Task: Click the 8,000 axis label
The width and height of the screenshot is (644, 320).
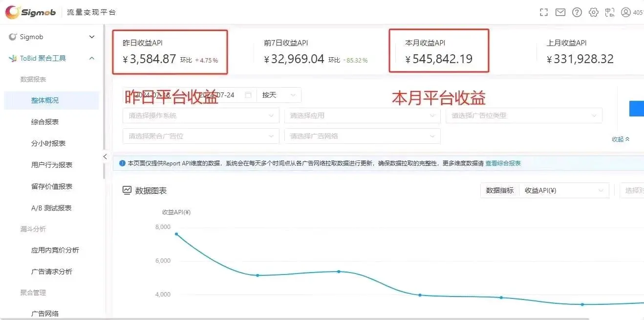Action: coord(163,227)
